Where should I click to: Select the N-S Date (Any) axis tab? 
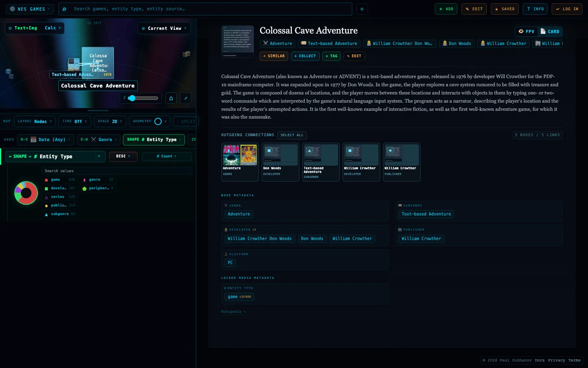point(46,140)
